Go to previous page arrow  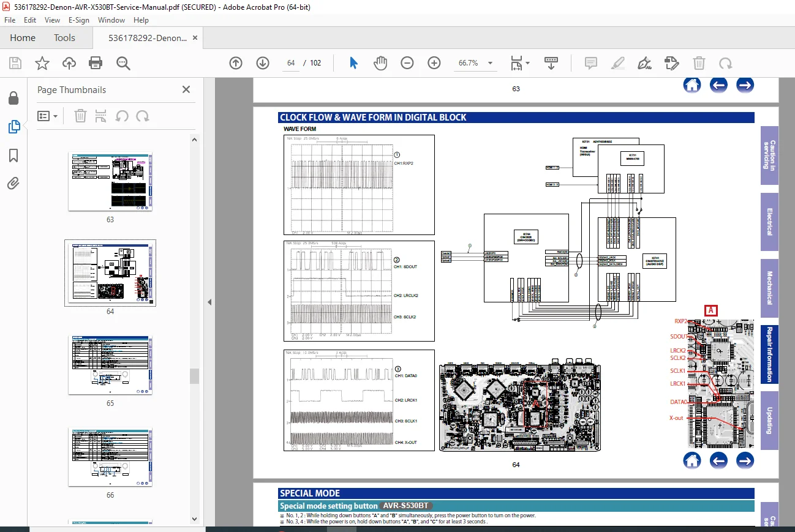[236, 63]
